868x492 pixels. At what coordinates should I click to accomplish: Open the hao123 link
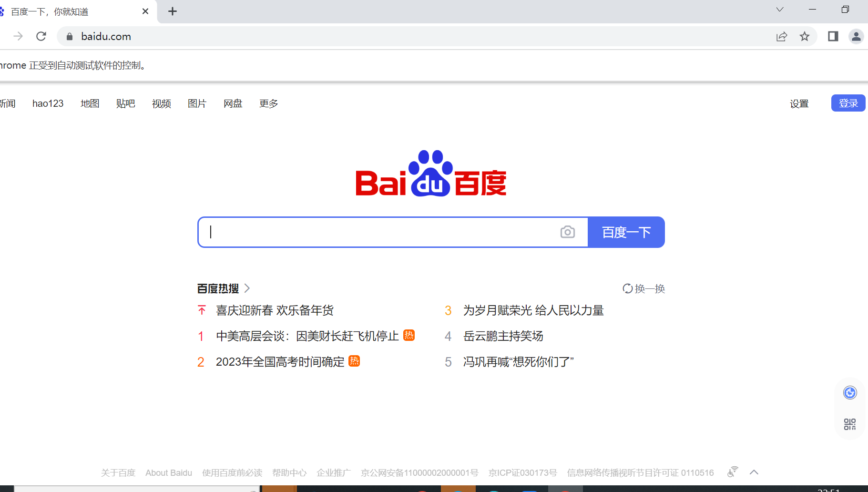(48, 103)
